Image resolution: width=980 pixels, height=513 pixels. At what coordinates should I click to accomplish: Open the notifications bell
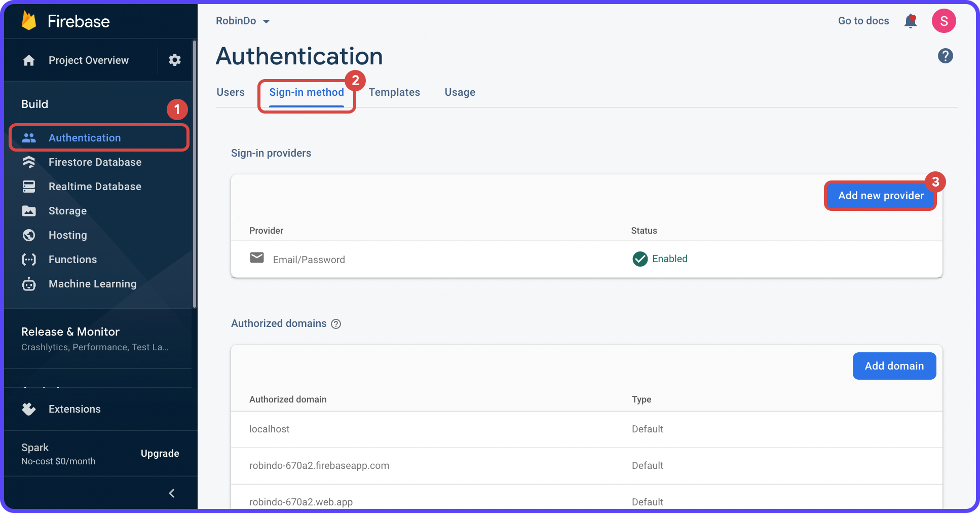(x=911, y=21)
